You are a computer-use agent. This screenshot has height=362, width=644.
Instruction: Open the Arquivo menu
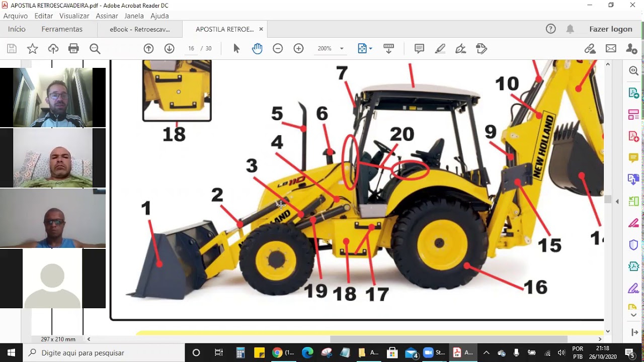pyautogui.click(x=16, y=16)
